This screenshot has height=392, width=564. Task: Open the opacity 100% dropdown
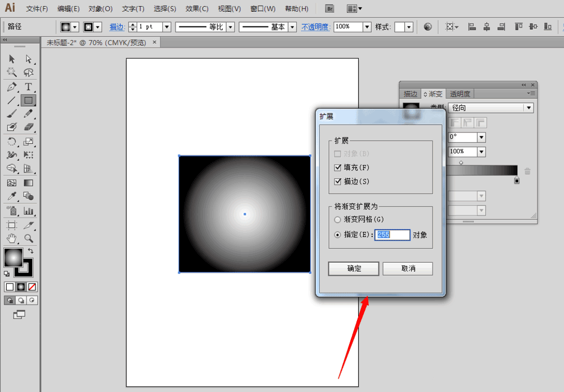367,27
